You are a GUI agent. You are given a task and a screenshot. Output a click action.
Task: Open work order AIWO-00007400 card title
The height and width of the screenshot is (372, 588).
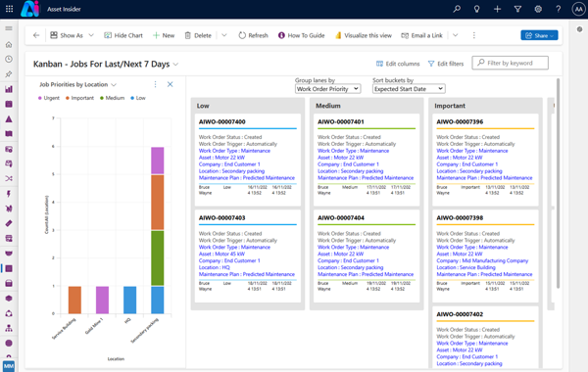pyautogui.click(x=222, y=121)
